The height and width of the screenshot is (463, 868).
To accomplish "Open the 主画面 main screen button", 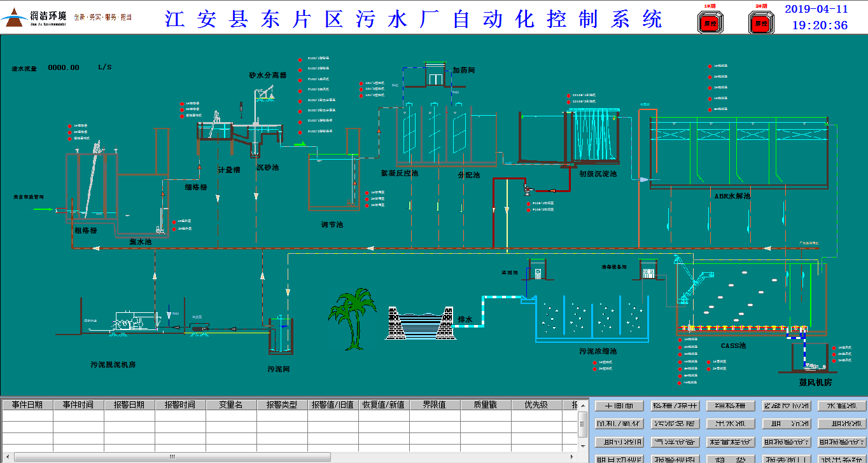I will [x=618, y=406].
